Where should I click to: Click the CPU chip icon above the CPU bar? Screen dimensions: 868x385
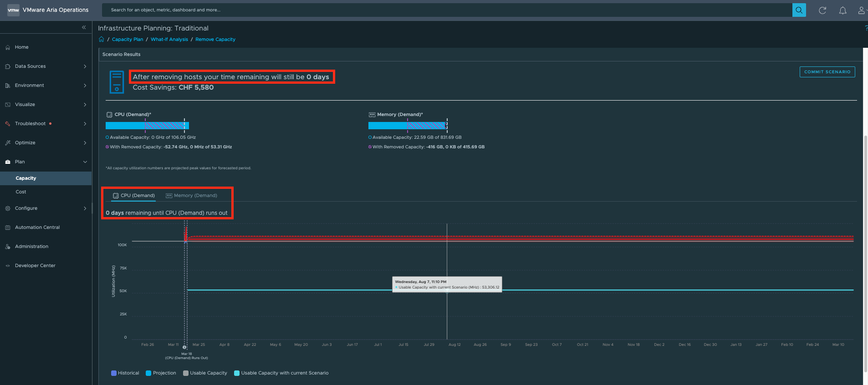pyautogui.click(x=109, y=115)
